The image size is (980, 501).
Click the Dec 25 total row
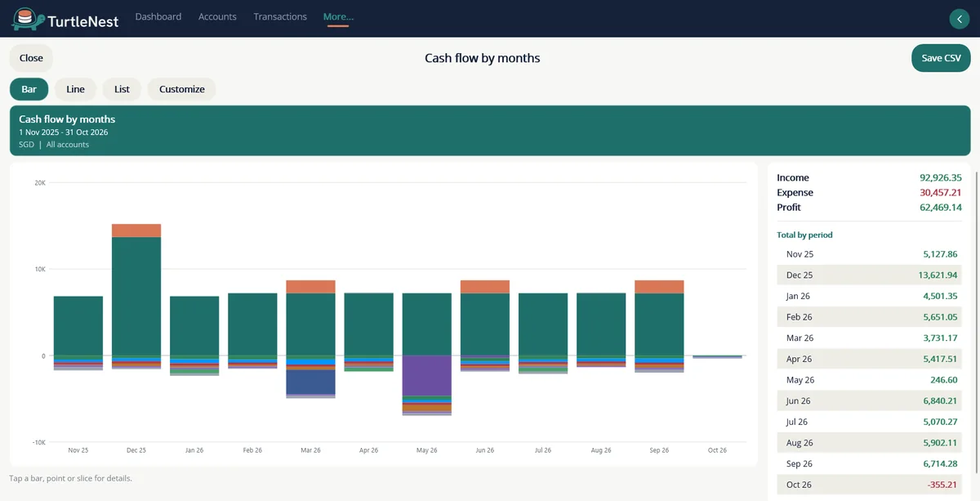click(x=869, y=275)
